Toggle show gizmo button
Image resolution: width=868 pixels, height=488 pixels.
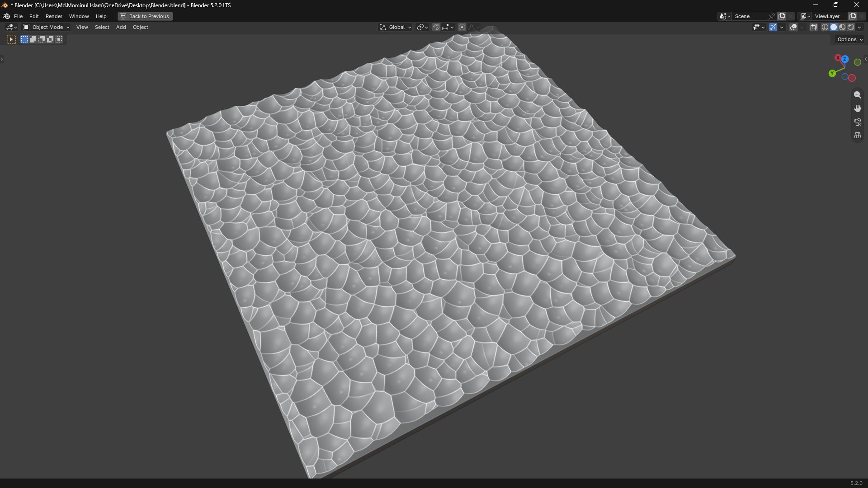click(x=773, y=27)
